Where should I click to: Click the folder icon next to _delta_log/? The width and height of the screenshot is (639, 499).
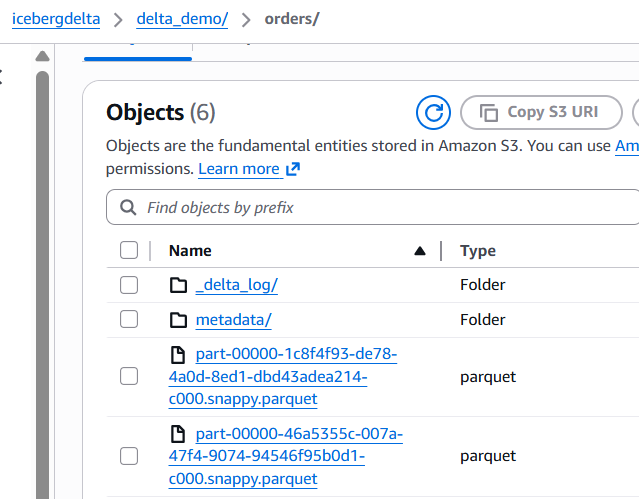coord(179,285)
